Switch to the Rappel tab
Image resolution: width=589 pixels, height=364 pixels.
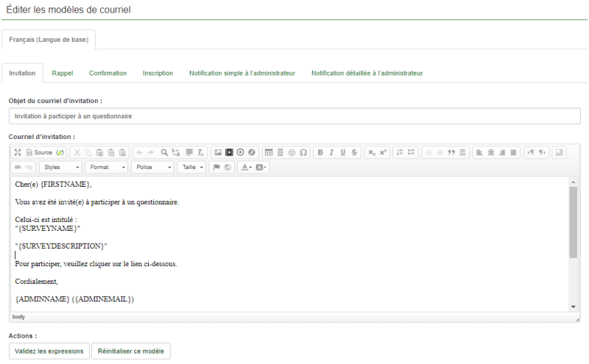[x=63, y=74]
